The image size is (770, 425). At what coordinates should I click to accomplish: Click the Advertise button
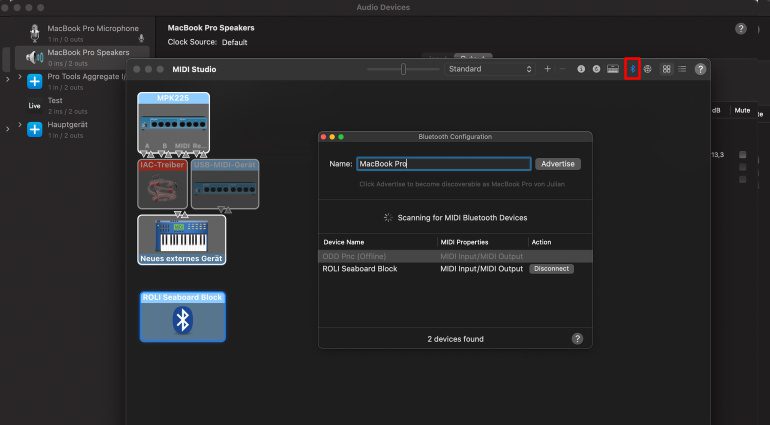click(x=557, y=164)
